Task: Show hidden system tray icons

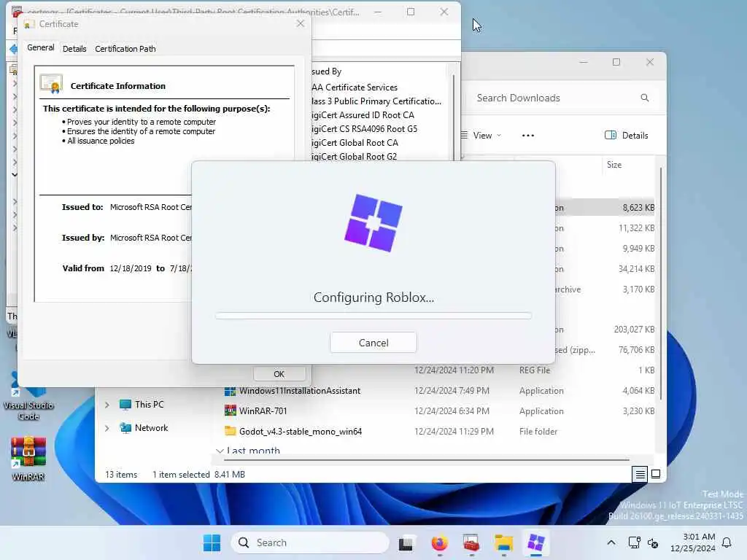Action: coord(611,542)
